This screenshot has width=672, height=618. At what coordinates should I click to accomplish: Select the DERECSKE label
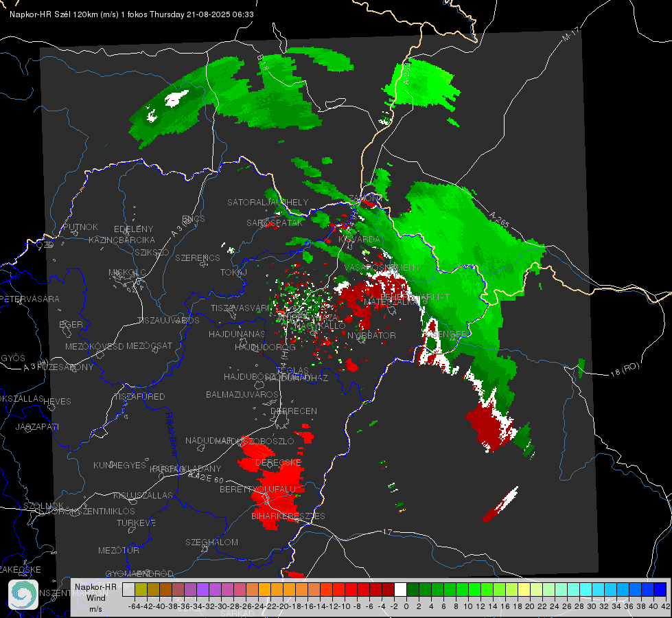[278, 462]
